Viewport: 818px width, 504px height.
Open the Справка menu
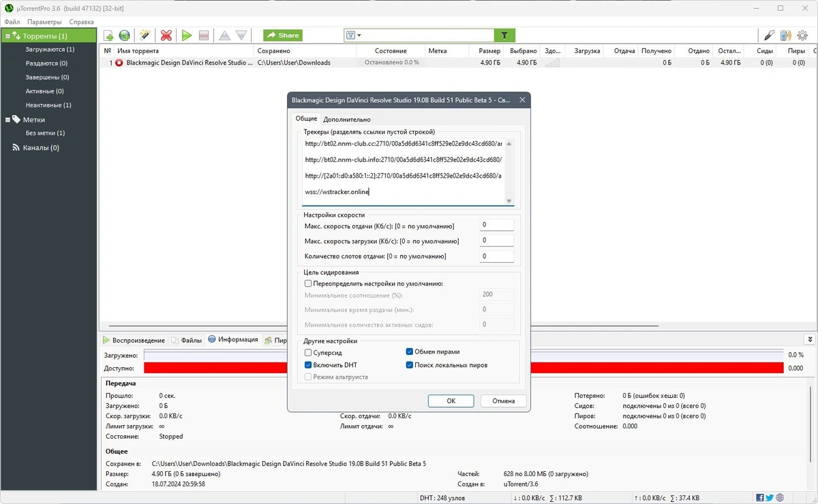click(x=82, y=22)
